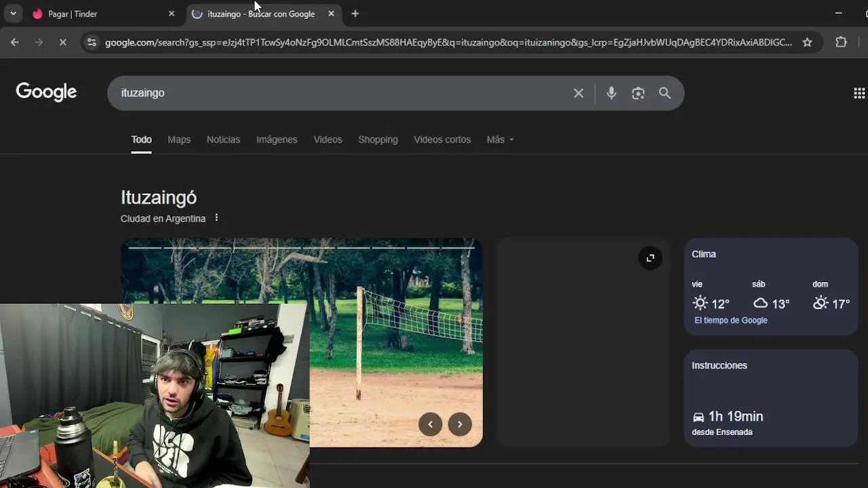Close the ituzaingo Google search tab
868x488 pixels.
click(331, 14)
